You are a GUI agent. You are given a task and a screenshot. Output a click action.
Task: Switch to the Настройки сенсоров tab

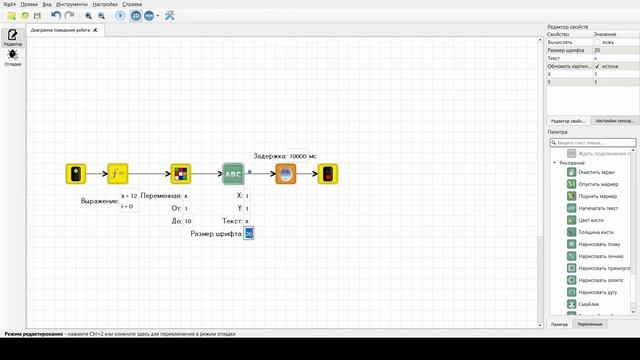click(615, 121)
